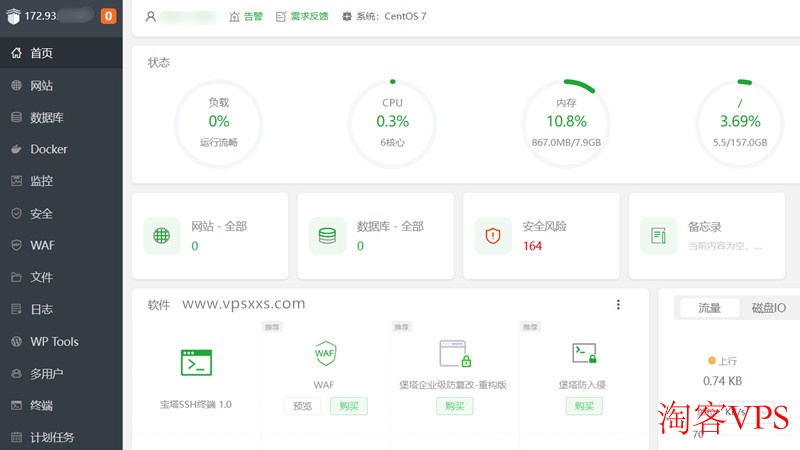800x450 pixels.
Task: Open 多用户 text entry
Action: pos(46,373)
